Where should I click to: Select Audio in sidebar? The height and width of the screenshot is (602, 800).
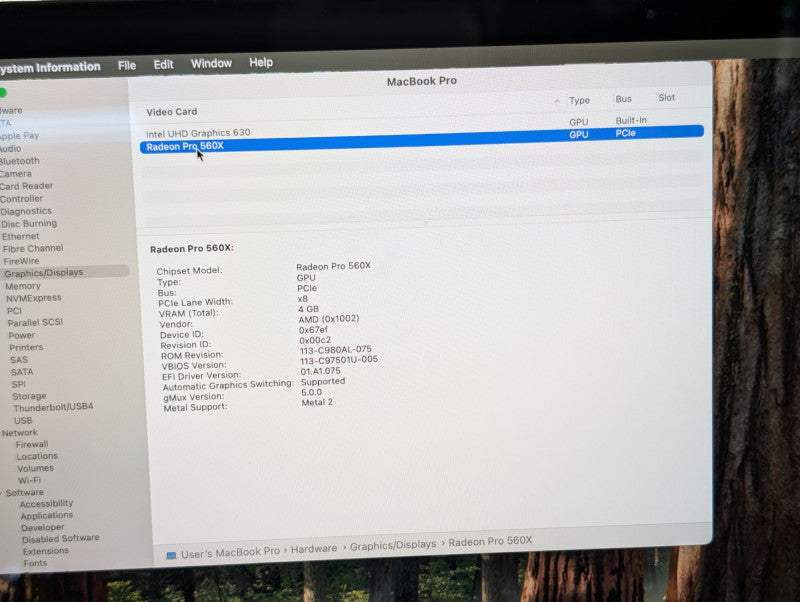click(11, 148)
